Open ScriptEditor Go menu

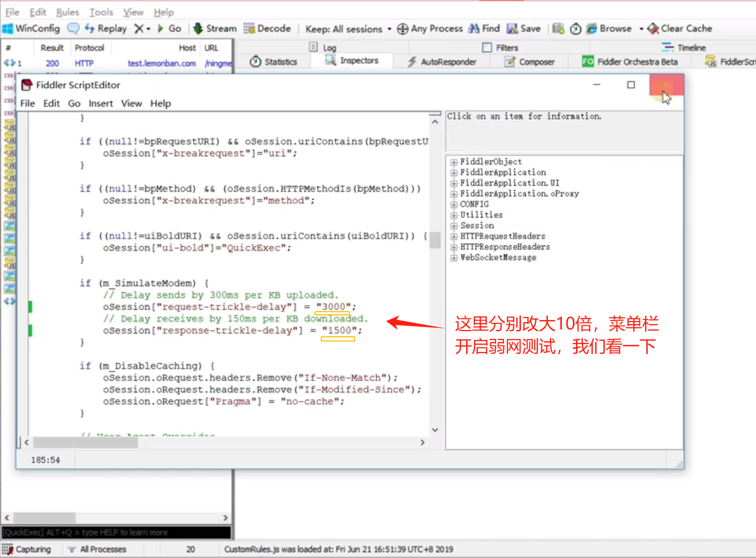coord(74,104)
